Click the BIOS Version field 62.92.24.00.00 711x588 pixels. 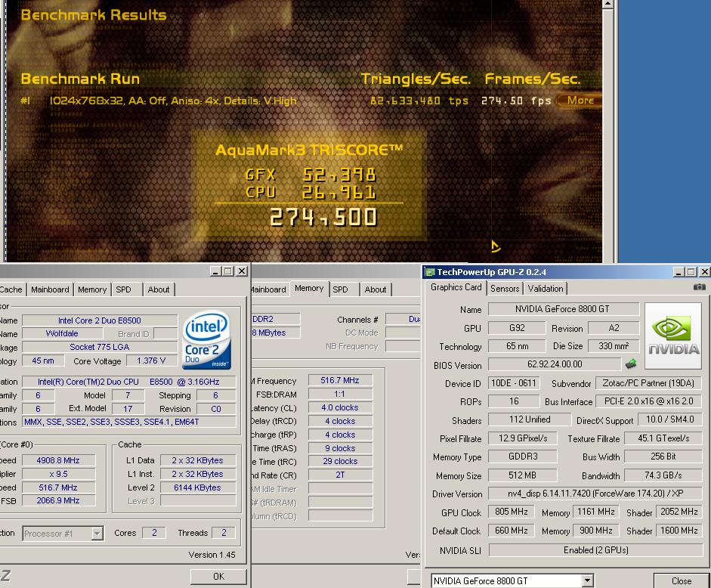pyautogui.click(x=555, y=364)
